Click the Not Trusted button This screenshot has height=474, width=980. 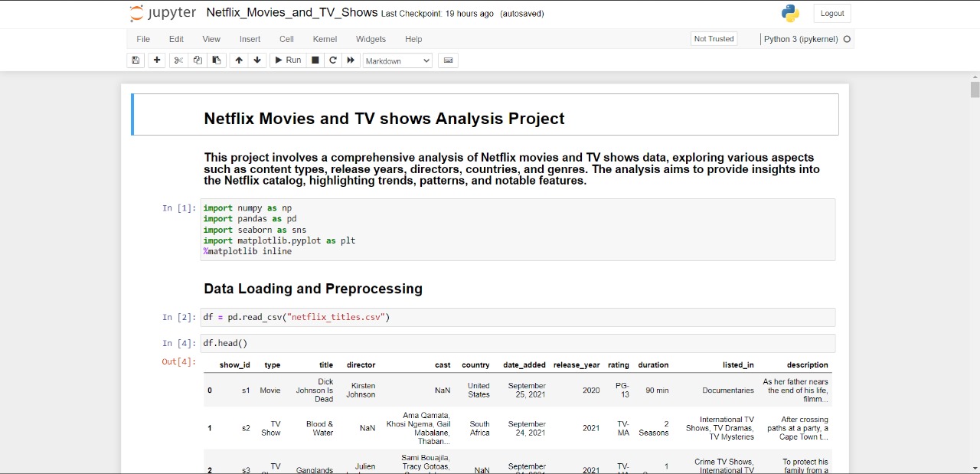pos(714,39)
